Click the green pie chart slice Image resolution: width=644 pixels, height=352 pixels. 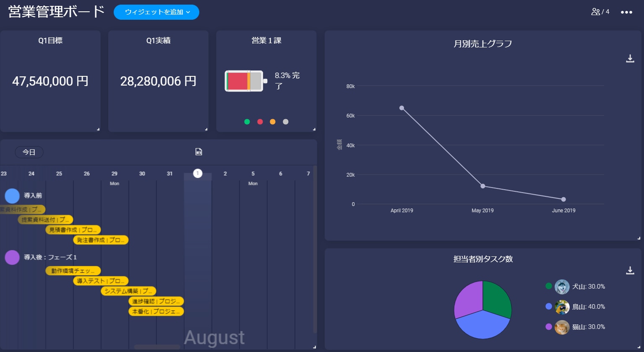[498, 299]
